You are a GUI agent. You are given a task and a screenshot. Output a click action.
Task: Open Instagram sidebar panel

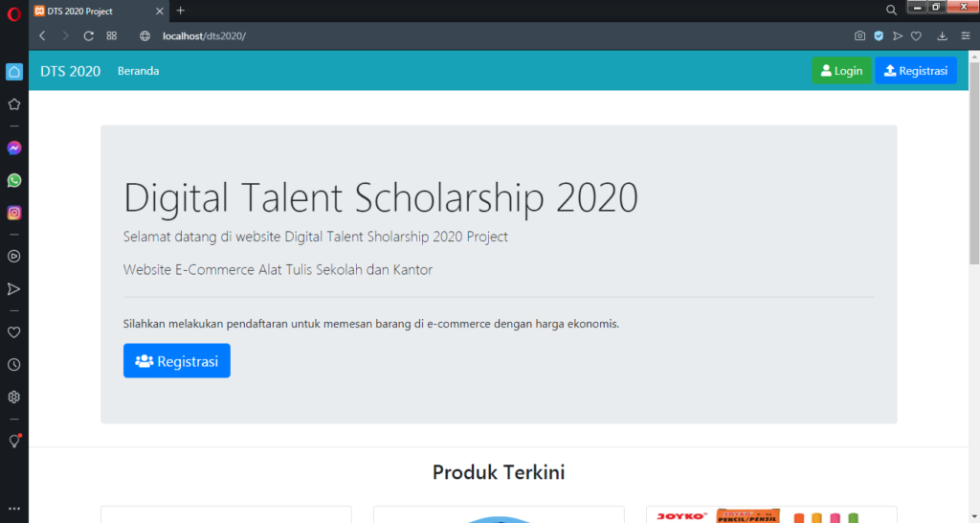(13, 213)
